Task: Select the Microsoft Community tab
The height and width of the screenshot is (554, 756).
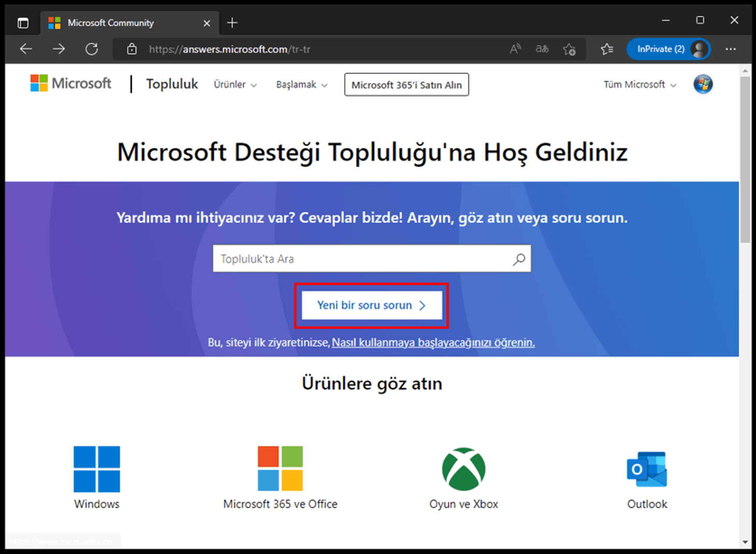Action: 129,23
